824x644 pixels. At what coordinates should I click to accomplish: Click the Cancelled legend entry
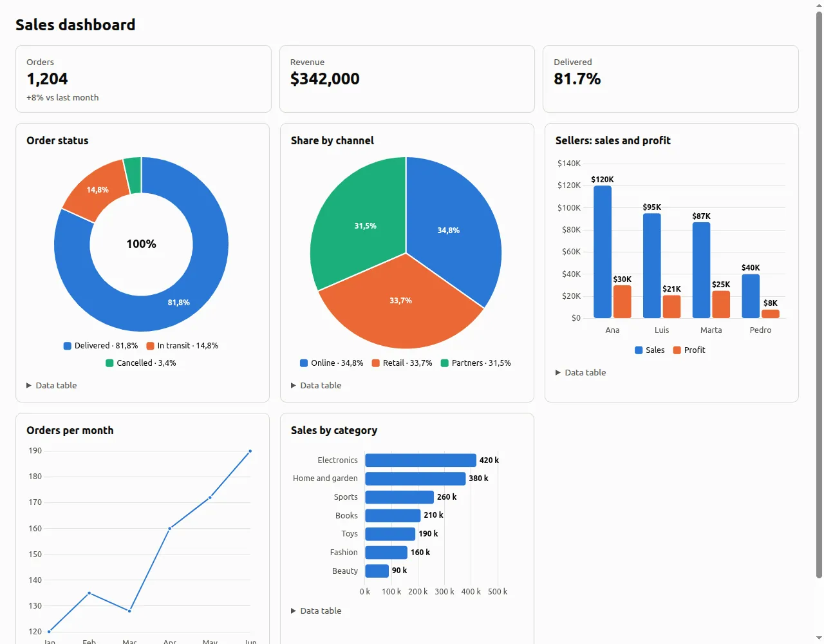click(x=141, y=363)
